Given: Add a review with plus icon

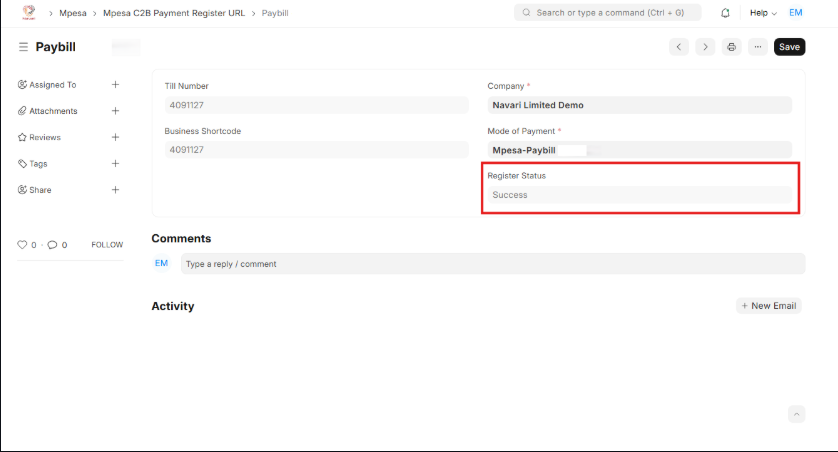Looking at the screenshot, I should click(115, 137).
